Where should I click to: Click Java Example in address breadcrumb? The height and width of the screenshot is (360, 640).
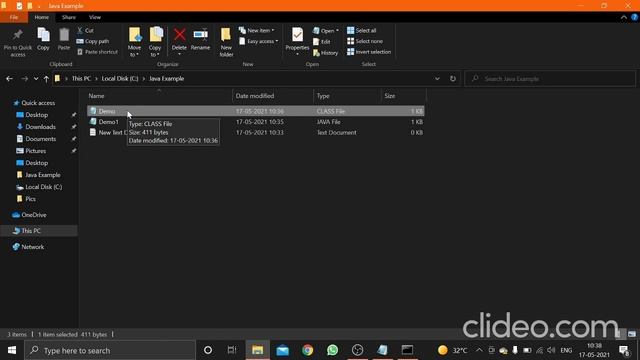click(x=167, y=78)
